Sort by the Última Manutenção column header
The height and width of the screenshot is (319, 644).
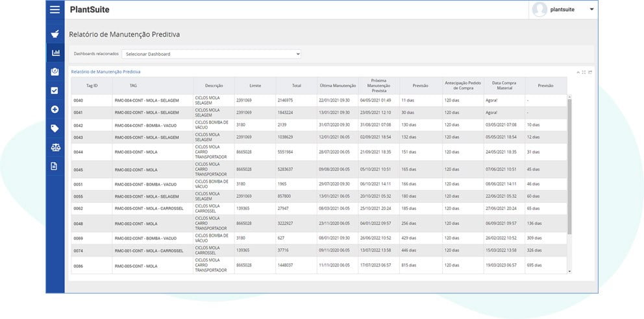338,86
